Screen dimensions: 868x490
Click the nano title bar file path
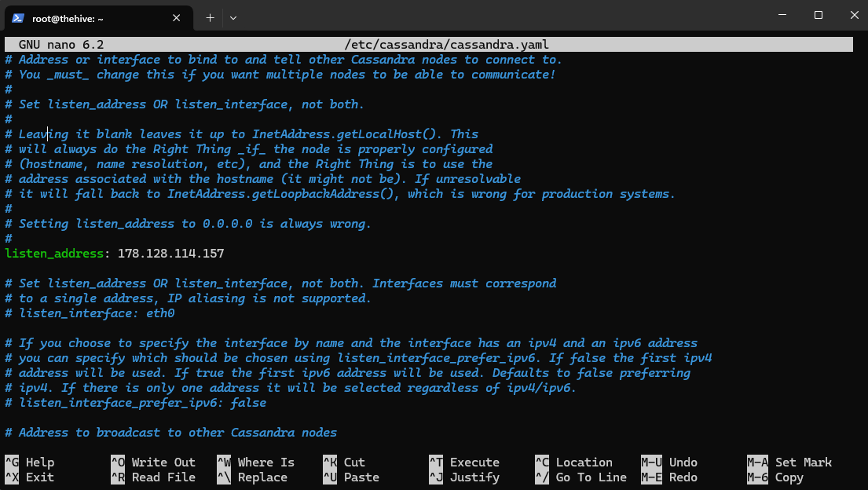click(x=447, y=44)
